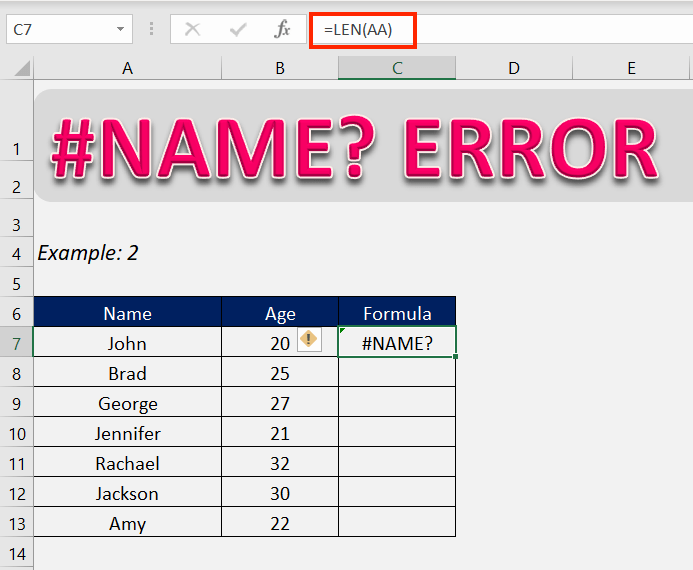Screen dimensions: 693x570
Task: Open Insert Function with the fx icon
Action: pos(282,29)
